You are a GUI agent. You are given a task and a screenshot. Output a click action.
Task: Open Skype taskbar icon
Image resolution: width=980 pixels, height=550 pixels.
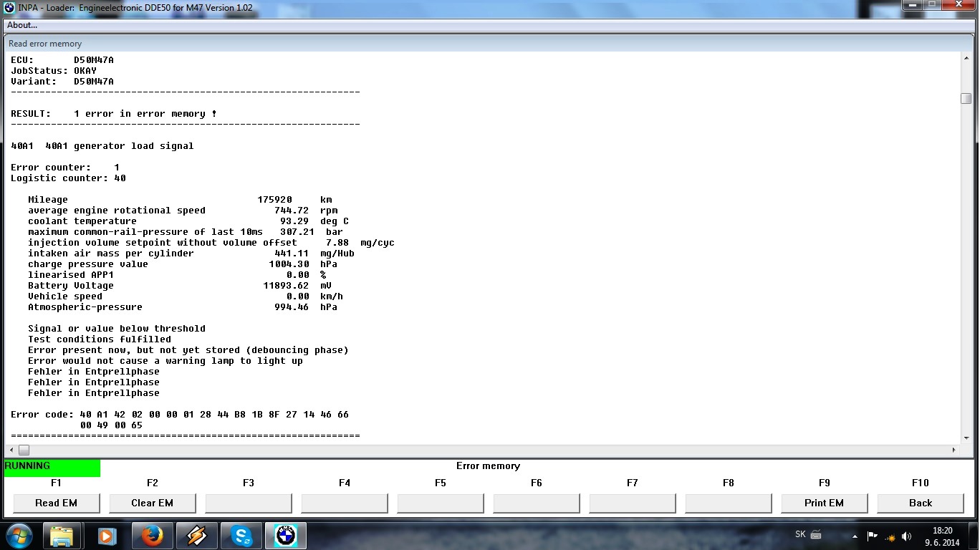pyautogui.click(x=241, y=536)
